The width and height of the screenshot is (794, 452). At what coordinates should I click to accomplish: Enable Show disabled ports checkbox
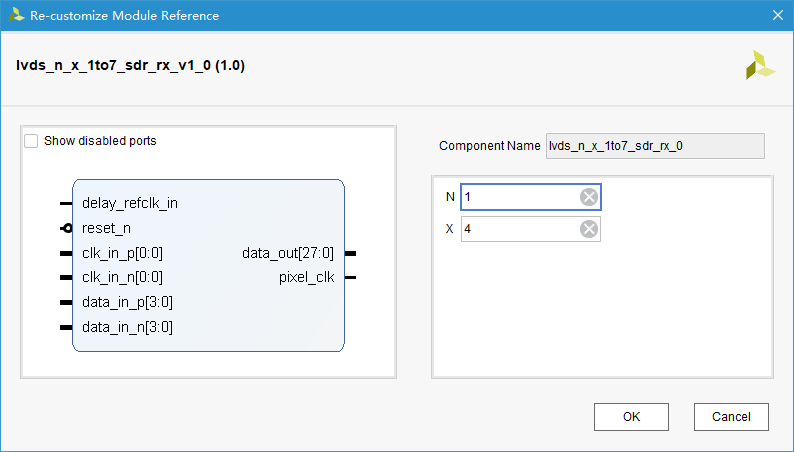tap(32, 141)
